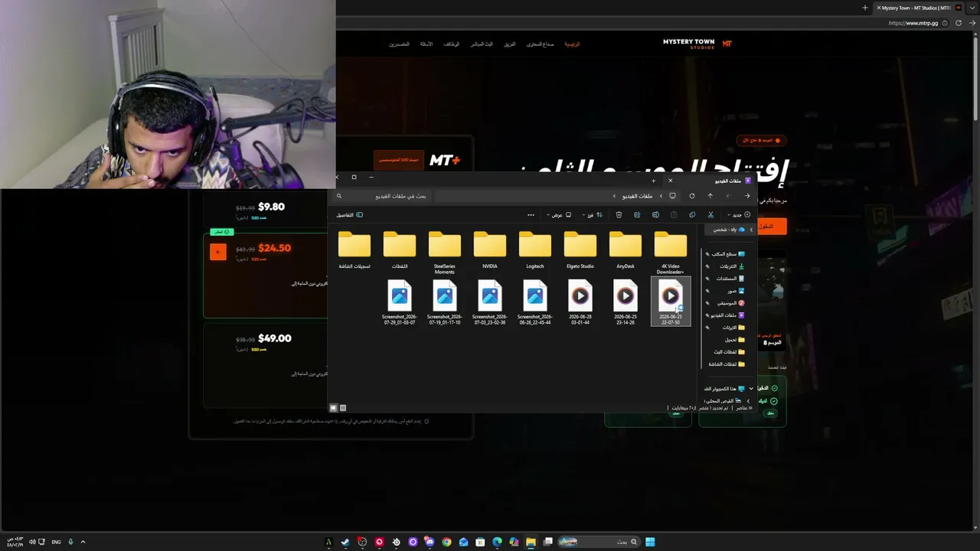Select image Screenshot_2026-06-26_22-45-44
Screen dimensions: 980x551
pyautogui.click(x=535, y=302)
